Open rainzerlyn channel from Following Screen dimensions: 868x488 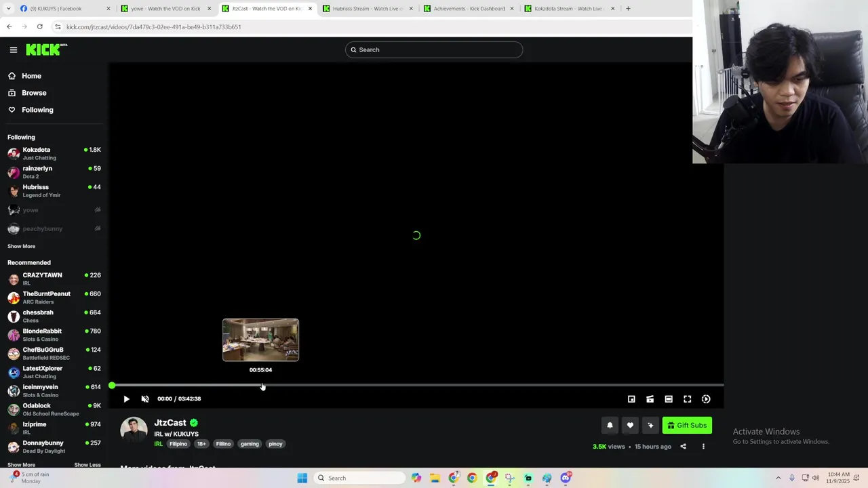click(x=54, y=172)
